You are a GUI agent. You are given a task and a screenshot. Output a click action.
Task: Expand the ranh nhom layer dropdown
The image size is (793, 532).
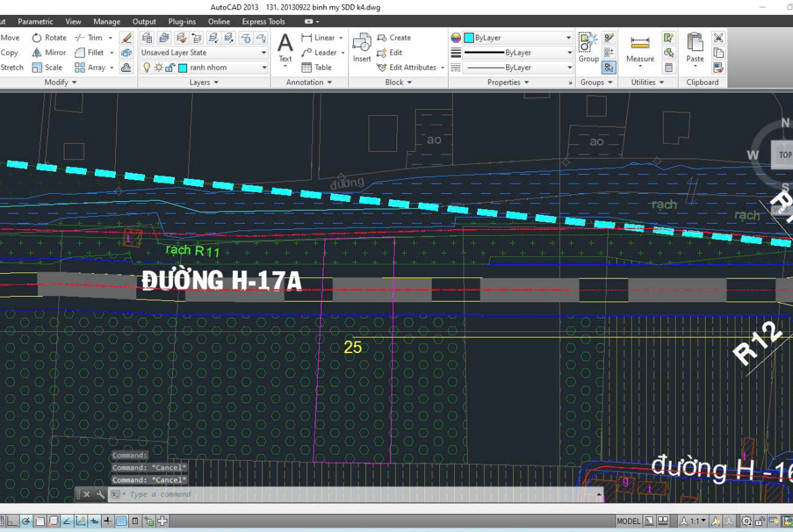click(264, 68)
